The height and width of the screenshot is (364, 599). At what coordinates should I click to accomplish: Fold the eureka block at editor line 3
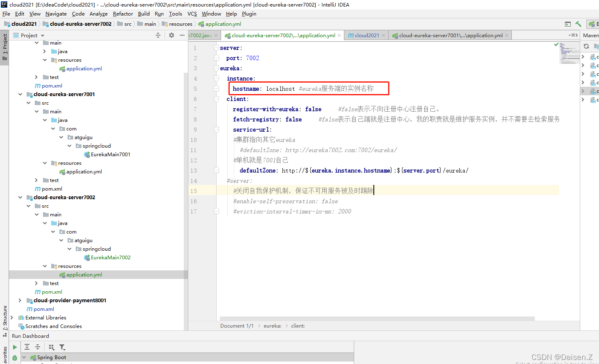click(x=216, y=68)
